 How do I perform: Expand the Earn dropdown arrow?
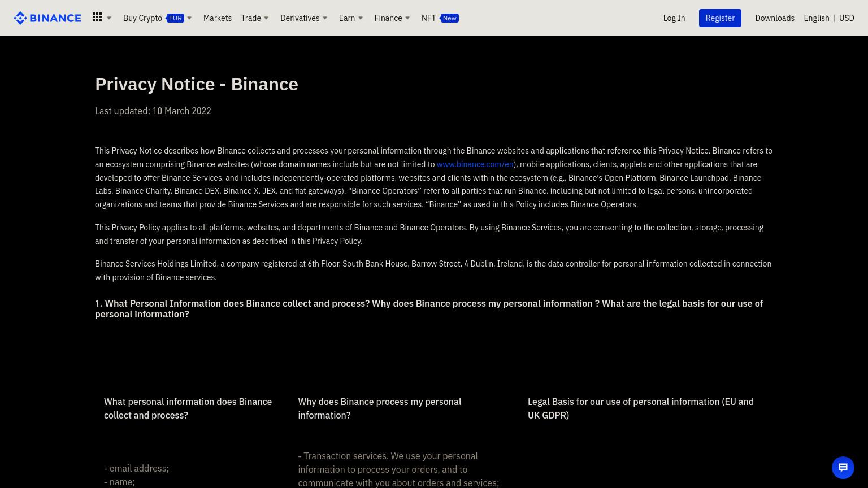tap(361, 18)
